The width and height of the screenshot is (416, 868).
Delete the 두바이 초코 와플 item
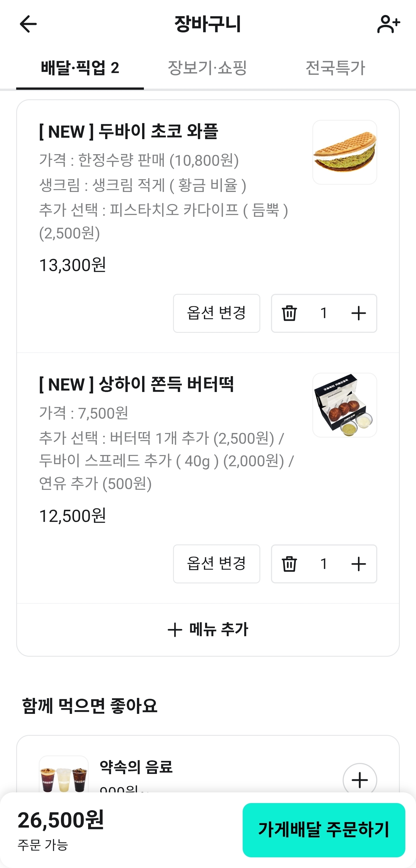pyautogui.click(x=289, y=313)
